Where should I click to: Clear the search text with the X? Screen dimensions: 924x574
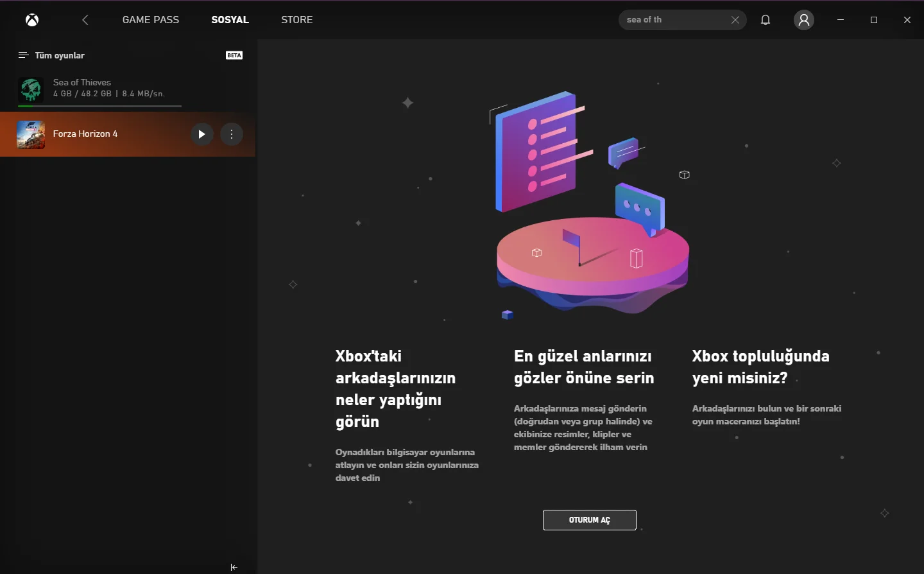click(735, 20)
